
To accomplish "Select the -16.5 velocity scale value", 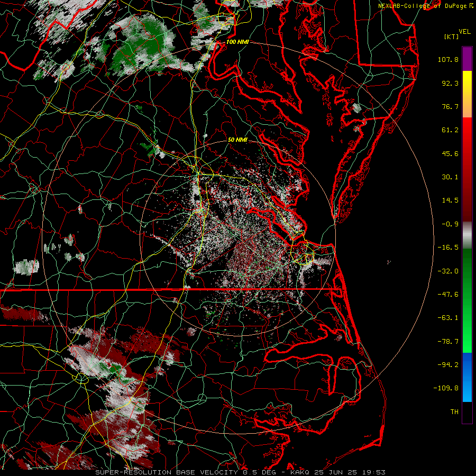I will tap(448, 248).
